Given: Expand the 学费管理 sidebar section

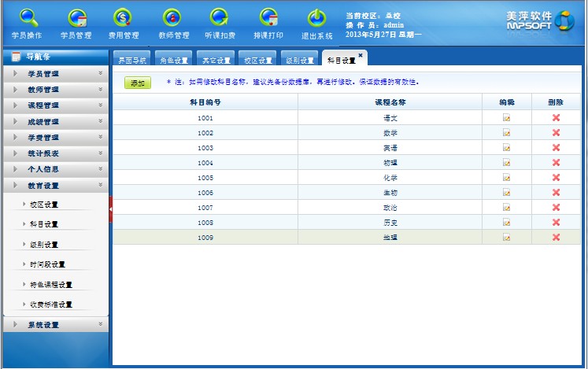Looking at the screenshot, I should [x=54, y=138].
